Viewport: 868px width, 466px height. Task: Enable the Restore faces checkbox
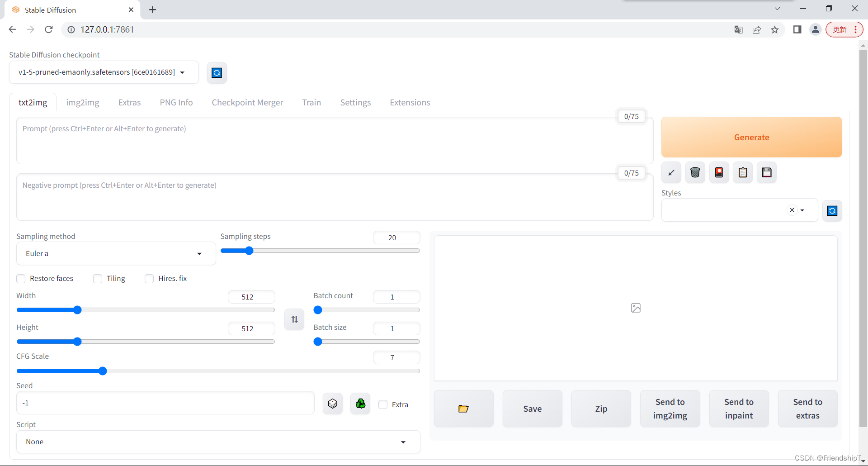point(21,279)
